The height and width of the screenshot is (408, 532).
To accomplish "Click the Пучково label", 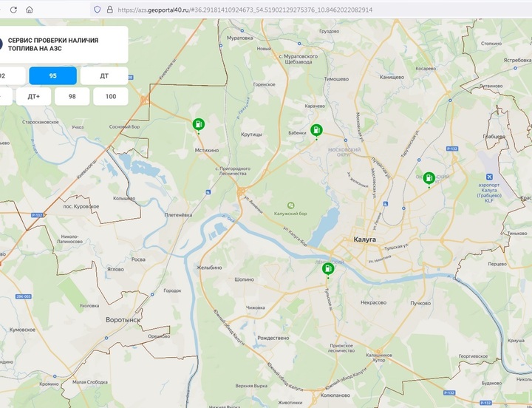I will [420, 303].
